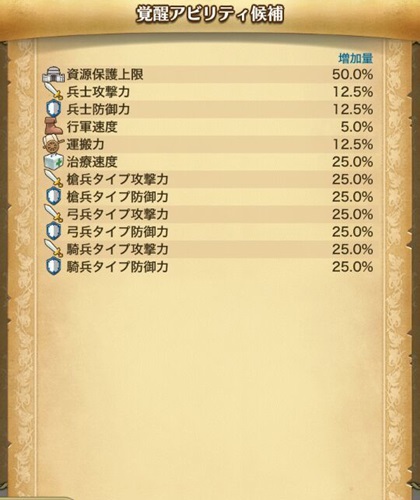Select the 行軍速度 ability label
420x500 pixels.
[92, 127]
